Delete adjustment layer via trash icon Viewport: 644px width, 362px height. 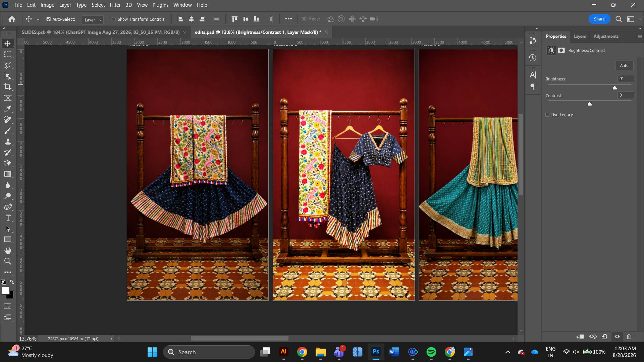click(x=629, y=337)
